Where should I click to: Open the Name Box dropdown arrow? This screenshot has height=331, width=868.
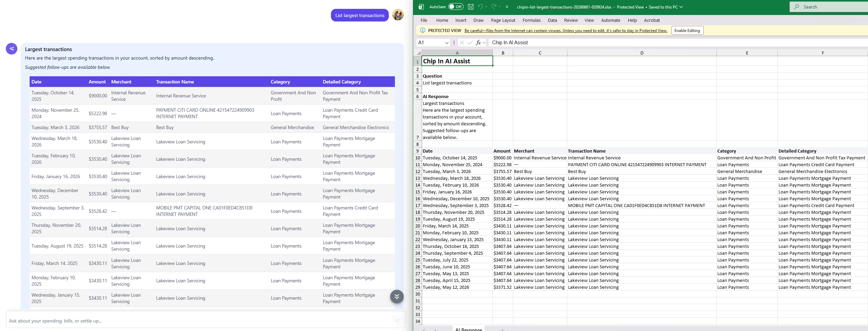click(x=447, y=43)
